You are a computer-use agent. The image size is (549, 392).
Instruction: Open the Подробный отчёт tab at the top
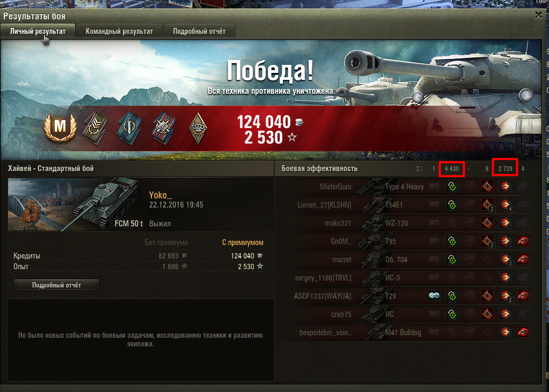pos(199,31)
